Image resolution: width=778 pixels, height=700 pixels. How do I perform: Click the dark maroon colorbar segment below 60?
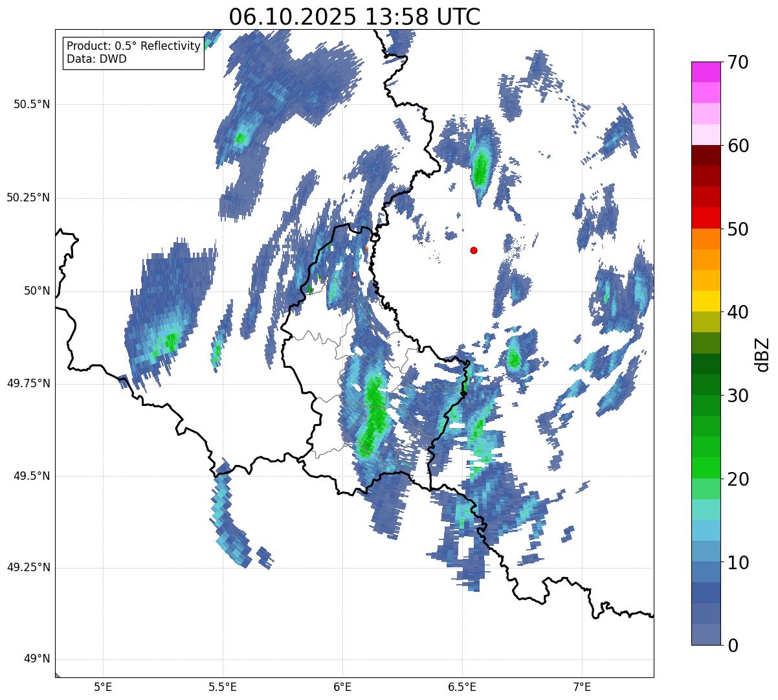click(706, 155)
